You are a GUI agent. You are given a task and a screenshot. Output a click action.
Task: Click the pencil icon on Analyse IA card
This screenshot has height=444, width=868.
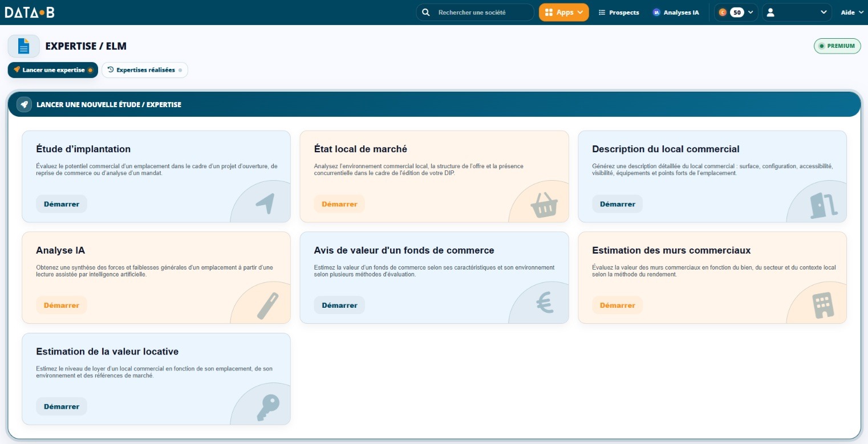point(267,305)
